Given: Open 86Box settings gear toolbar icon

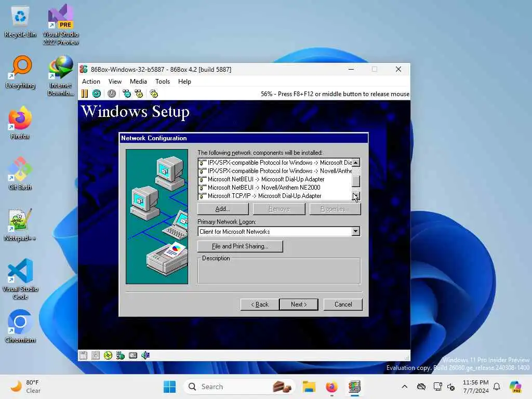Looking at the screenshot, I should (x=154, y=94).
